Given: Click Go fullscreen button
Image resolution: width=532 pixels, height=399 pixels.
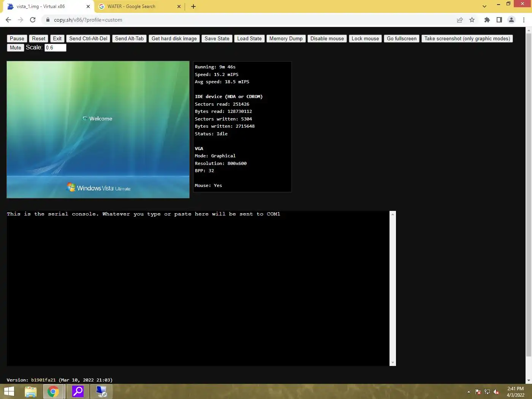Looking at the screenshot, I should [402, 38].
